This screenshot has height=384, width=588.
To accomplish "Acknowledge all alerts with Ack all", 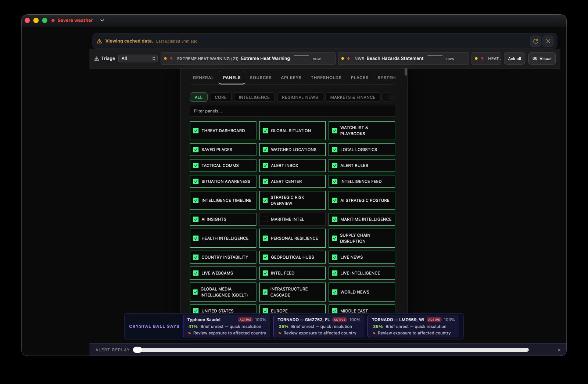I will click(514, 58).
